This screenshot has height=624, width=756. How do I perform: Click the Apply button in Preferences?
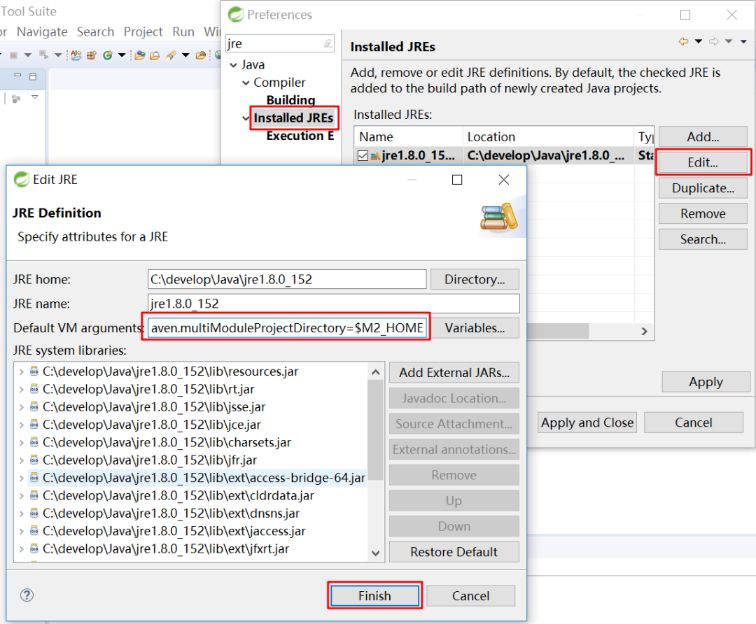coord(706,382)
